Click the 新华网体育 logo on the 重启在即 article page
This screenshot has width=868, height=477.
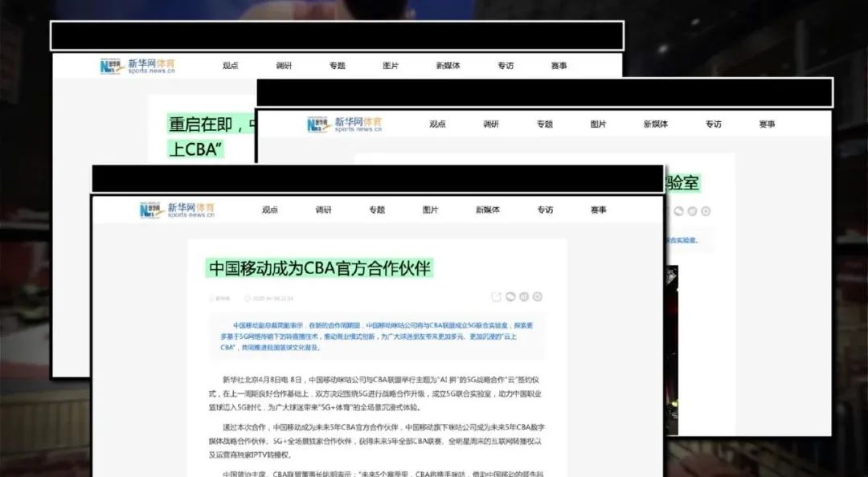click(137, 66)
